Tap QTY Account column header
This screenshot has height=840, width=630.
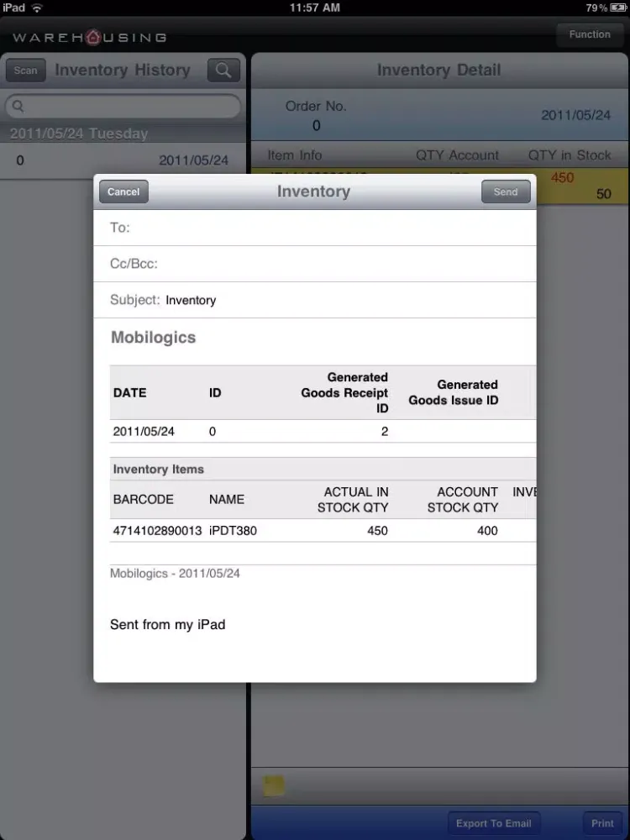(457, 155)
